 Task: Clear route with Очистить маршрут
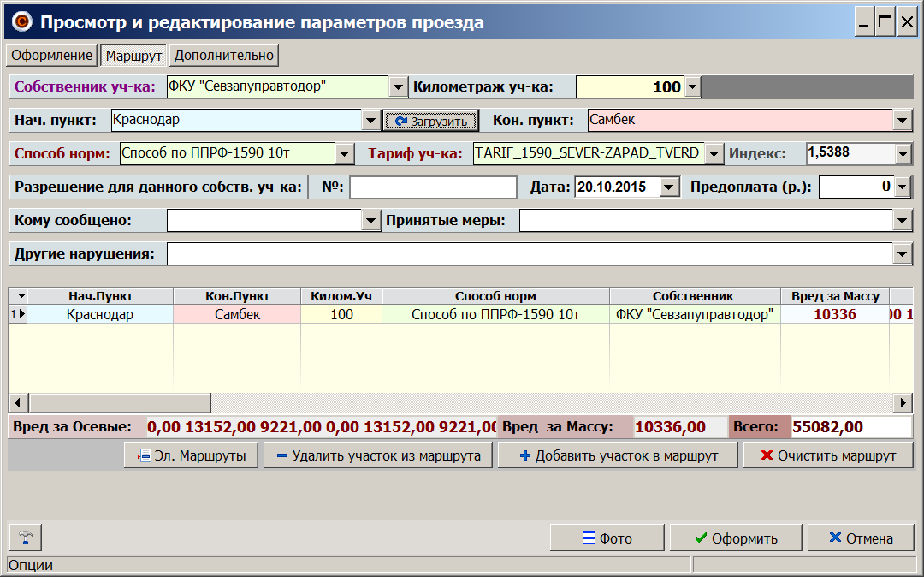click(827, 455)
